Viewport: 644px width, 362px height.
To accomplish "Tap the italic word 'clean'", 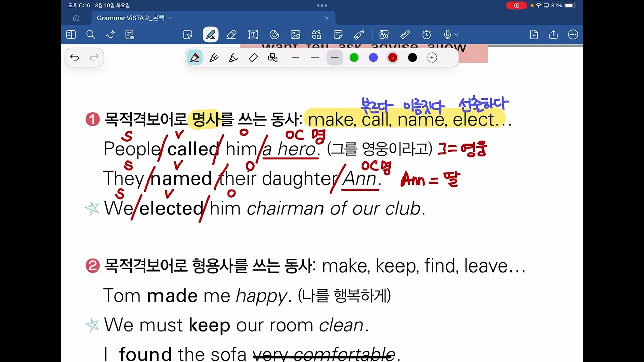I will point(342,325).
